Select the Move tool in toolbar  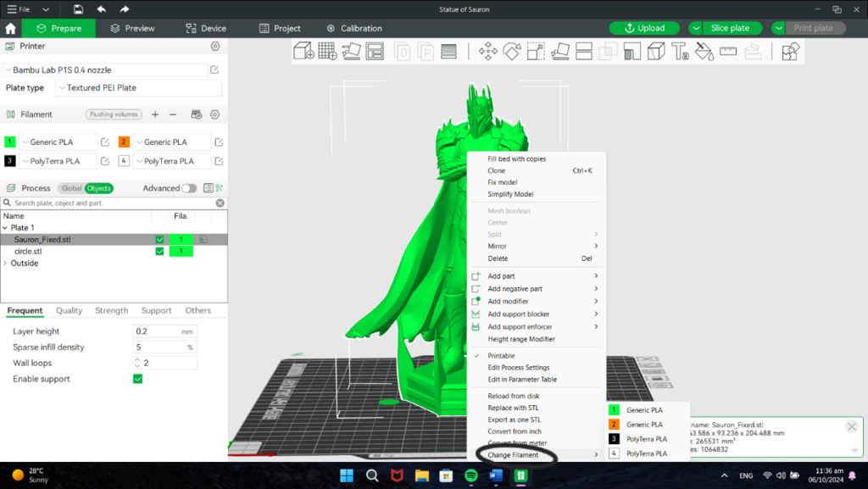pos(488,52)
